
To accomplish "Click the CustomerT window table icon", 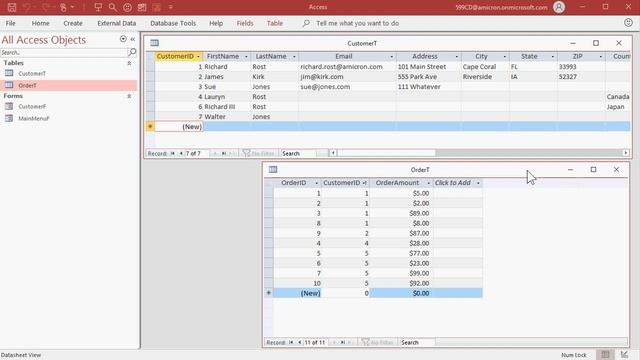I will (154, 43).
